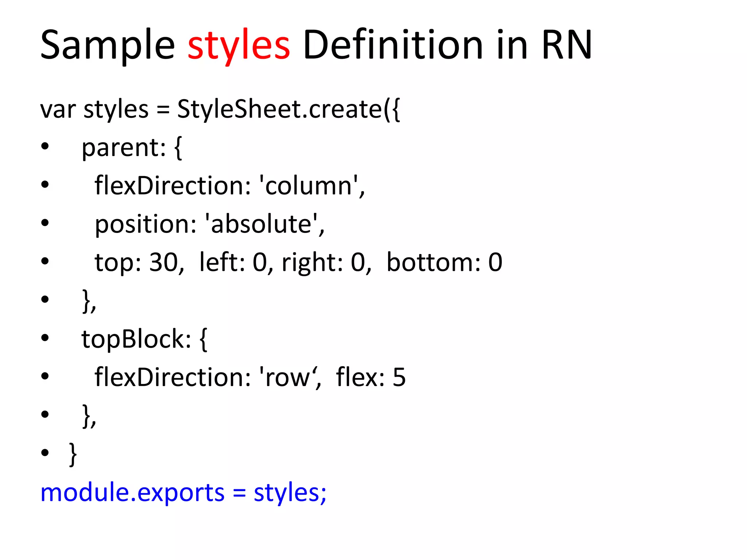Select the 'topBlock: {' line
The width and height of the screenshot is (747, 560).
click(144, 339)
